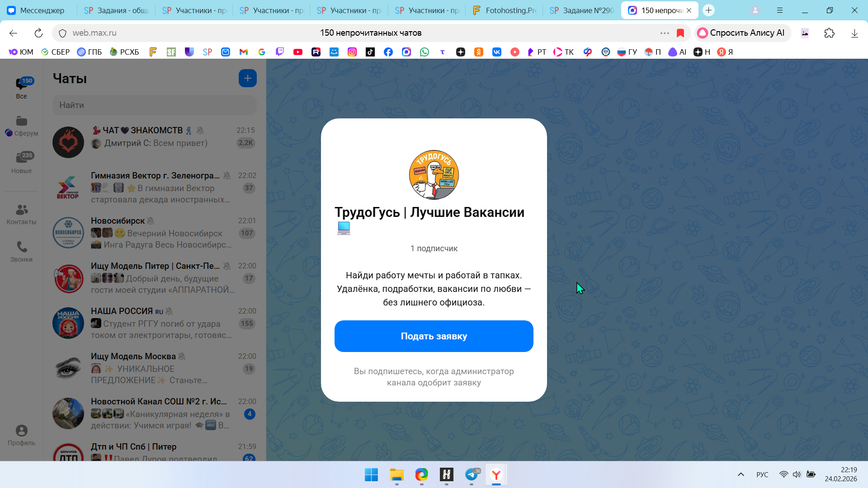
Task: Open browser extensions puzzle icon
Action: coord(829,33)
